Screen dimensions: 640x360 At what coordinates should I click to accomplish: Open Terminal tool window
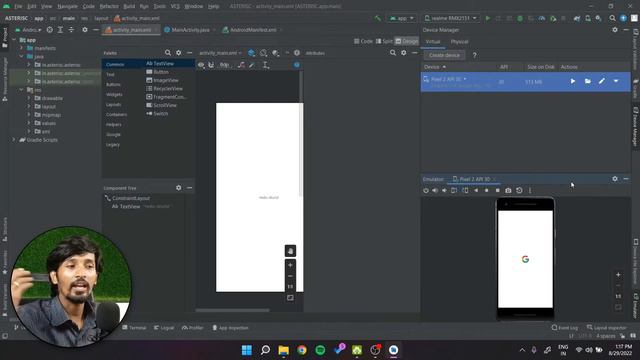(134, 328)
